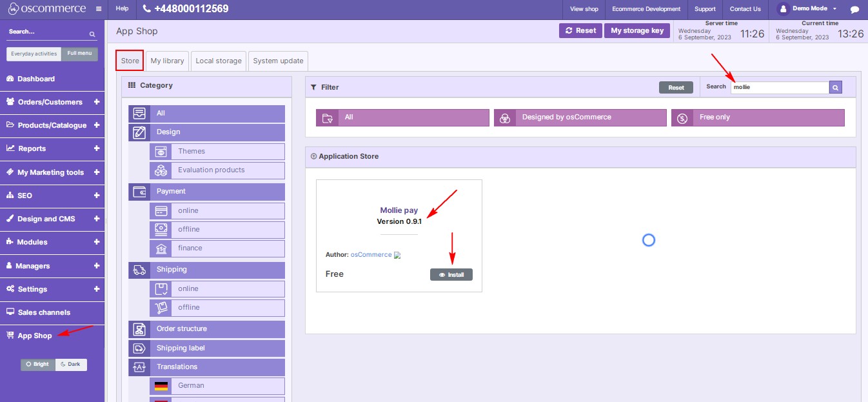Click the Shipping label tag icon
This screenshot has height=402, width=868.
139,348
